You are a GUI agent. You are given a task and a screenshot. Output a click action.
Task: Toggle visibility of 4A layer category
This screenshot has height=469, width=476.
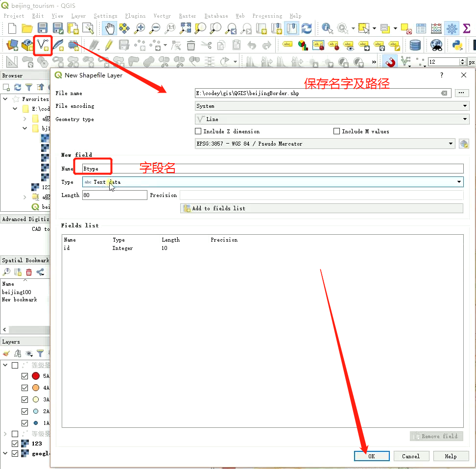pyautogui.click(x=25, y=388)
